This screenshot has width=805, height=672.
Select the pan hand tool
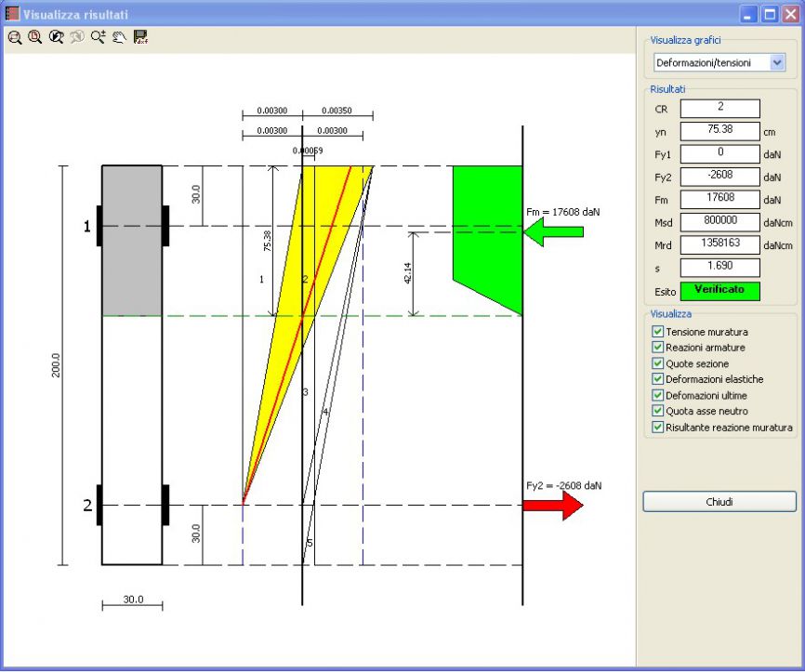click(119, 37)
